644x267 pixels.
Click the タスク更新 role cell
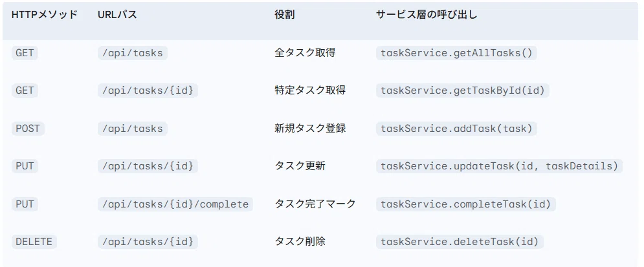coord(300,166)
